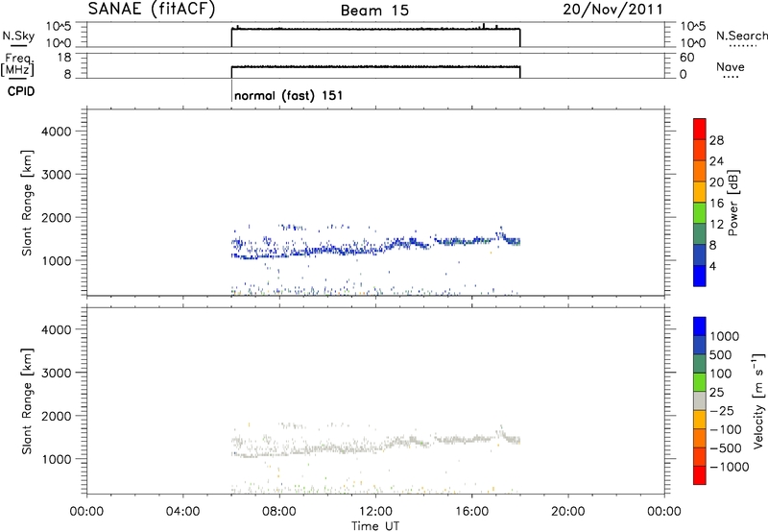Click the red top segment of Power colorbar
This screenshot has height=532, width=768.
(700, 129)
